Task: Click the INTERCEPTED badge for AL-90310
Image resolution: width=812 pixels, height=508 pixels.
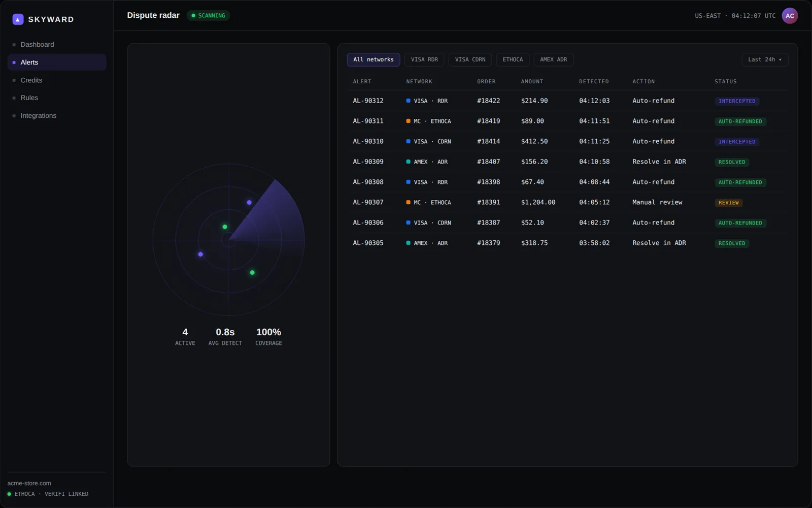Action: click(x=737, y=142)
